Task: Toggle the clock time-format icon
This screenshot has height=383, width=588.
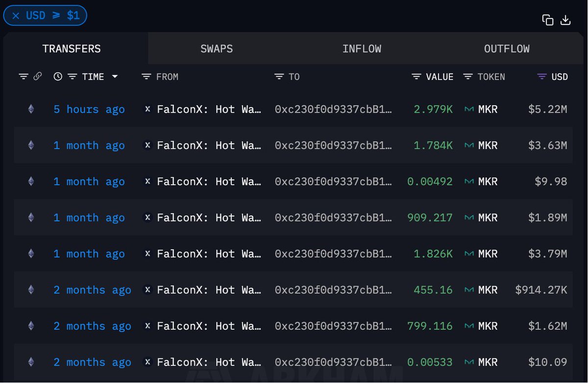Action: click(58, 77)
